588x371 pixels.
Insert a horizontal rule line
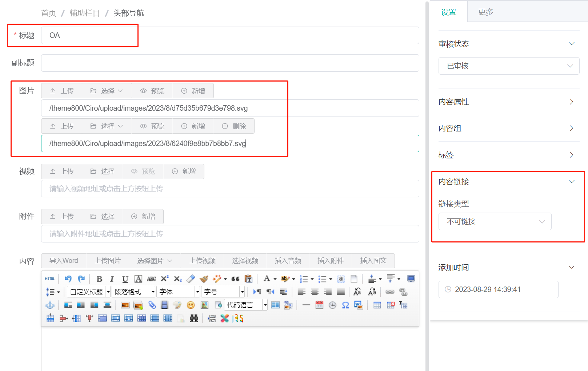pos(306,305)
